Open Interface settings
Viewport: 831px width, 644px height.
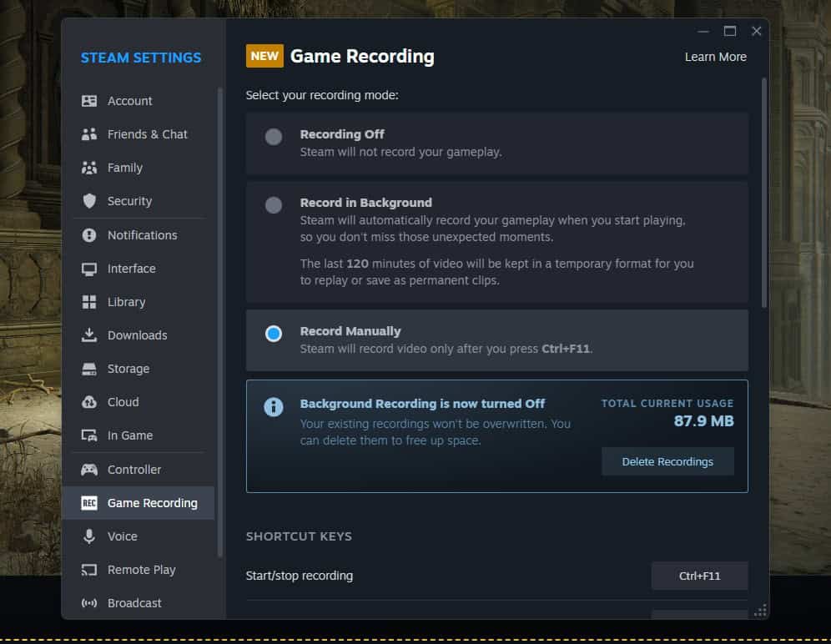tap(138, 269)
